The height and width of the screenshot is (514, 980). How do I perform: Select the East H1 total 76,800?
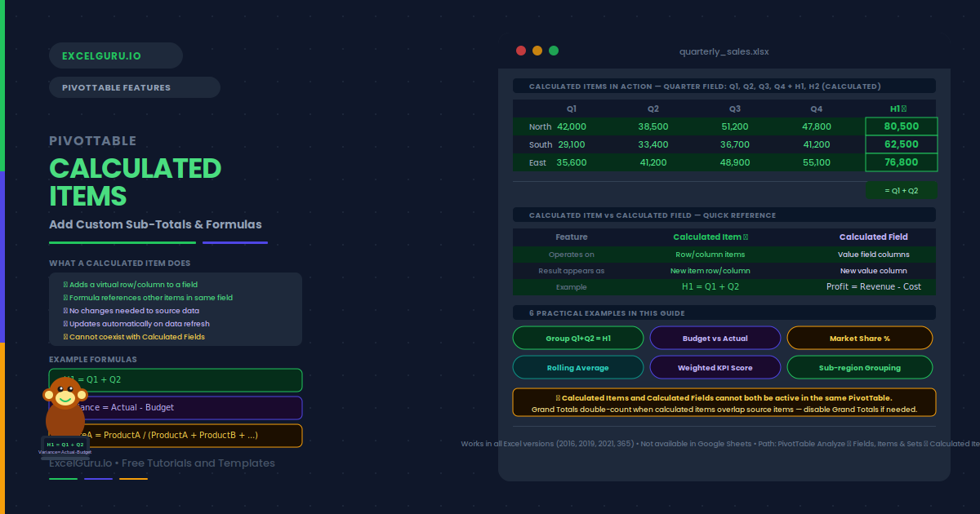[902, 162]
